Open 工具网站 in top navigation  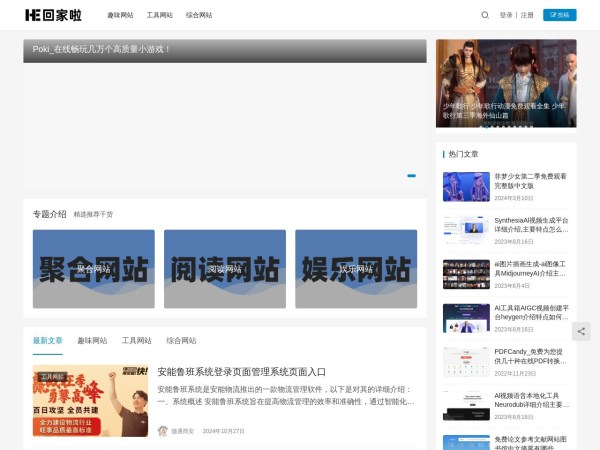point(159,16)
